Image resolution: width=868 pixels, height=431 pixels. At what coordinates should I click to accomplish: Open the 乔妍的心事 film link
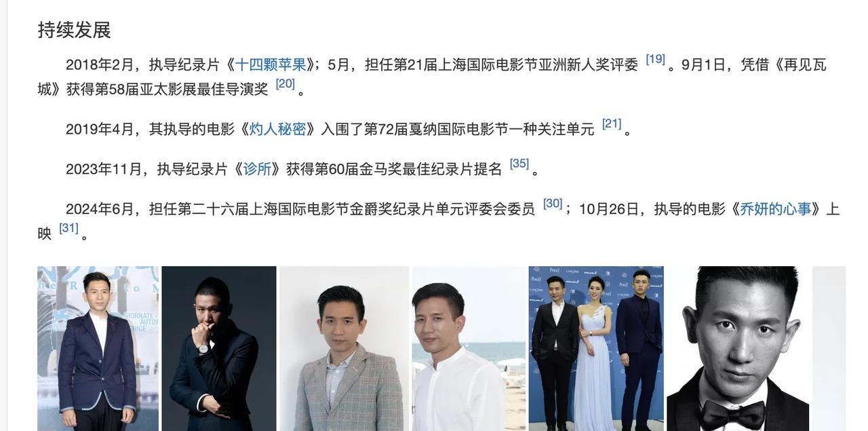tap(775, 209)
